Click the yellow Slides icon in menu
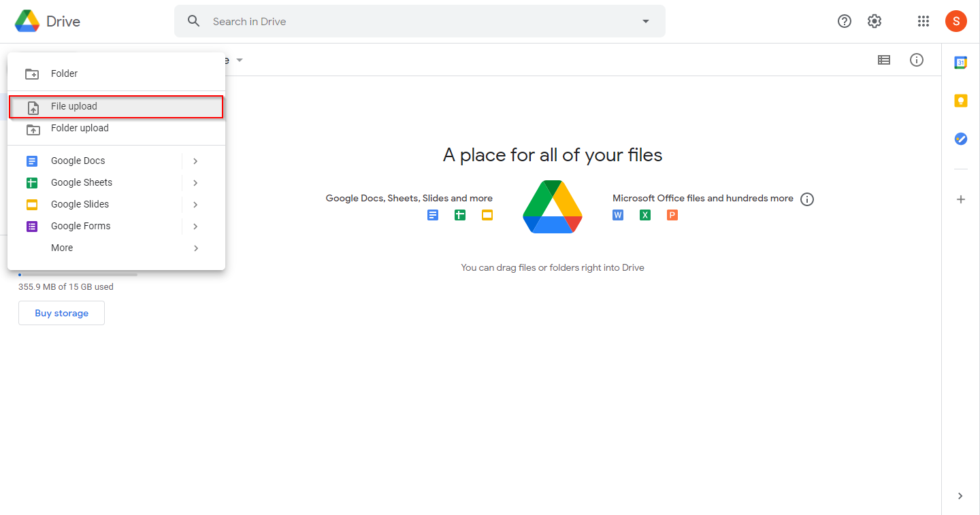Screen dimensions: 980x515 (x=32, y=205)
